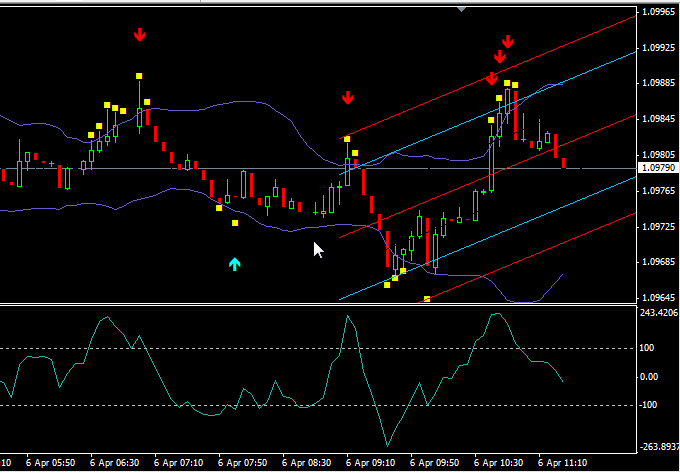Click the 1.09925 price axis label
Viewport: 680px width, 473px height.
pos(660,47)
